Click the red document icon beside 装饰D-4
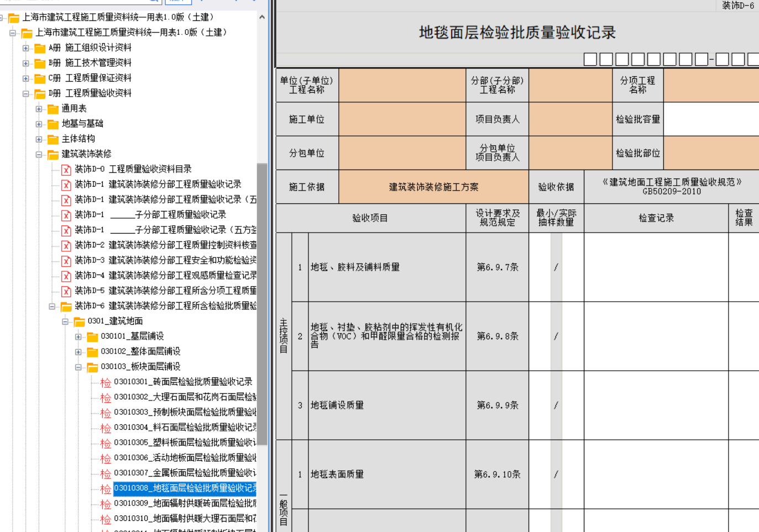This screenshot has height=532, width=759. [66, 276]
